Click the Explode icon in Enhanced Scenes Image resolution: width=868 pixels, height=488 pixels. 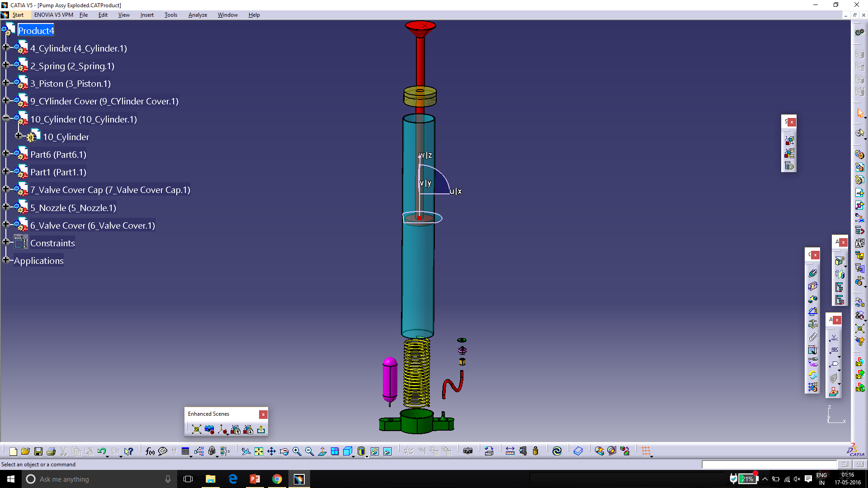pos(196,429)
